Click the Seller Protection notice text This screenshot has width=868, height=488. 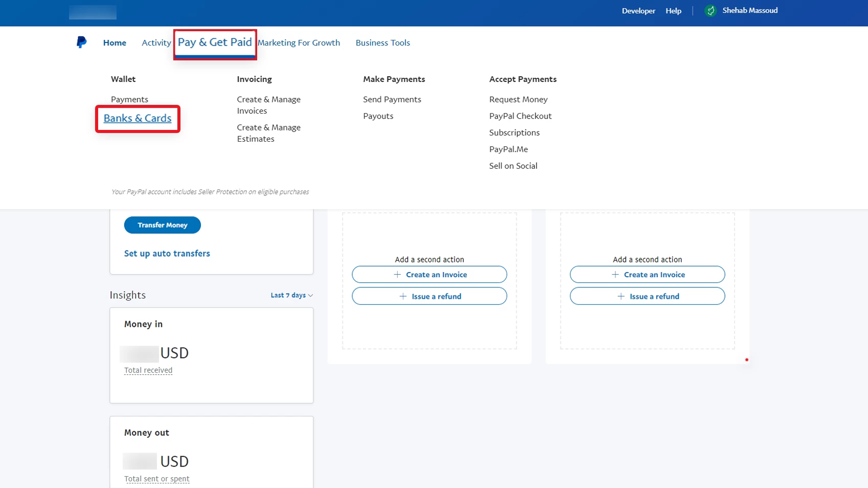210,192
